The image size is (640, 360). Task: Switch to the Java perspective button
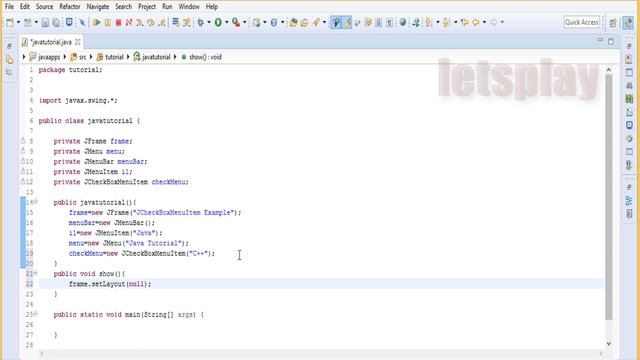[x=628, y=22]
